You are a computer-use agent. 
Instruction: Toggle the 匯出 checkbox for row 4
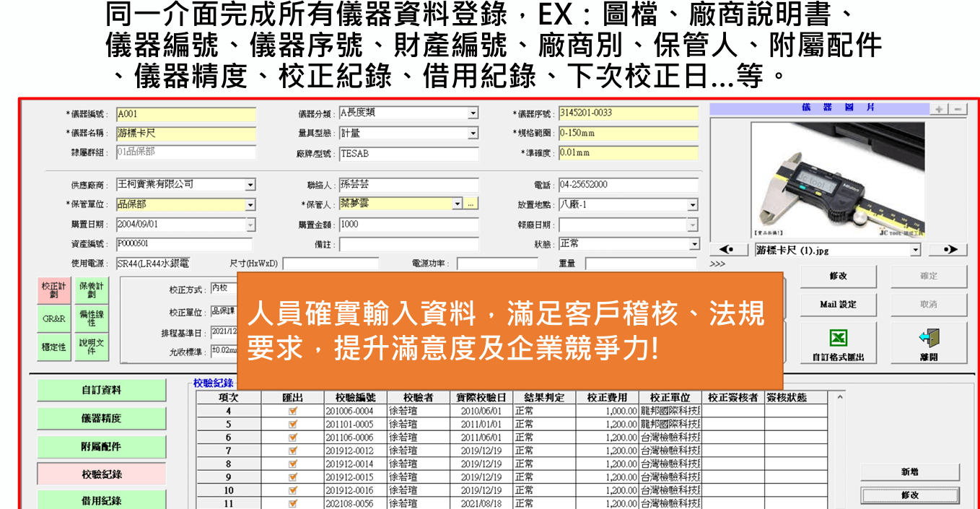tap(292, 411)
